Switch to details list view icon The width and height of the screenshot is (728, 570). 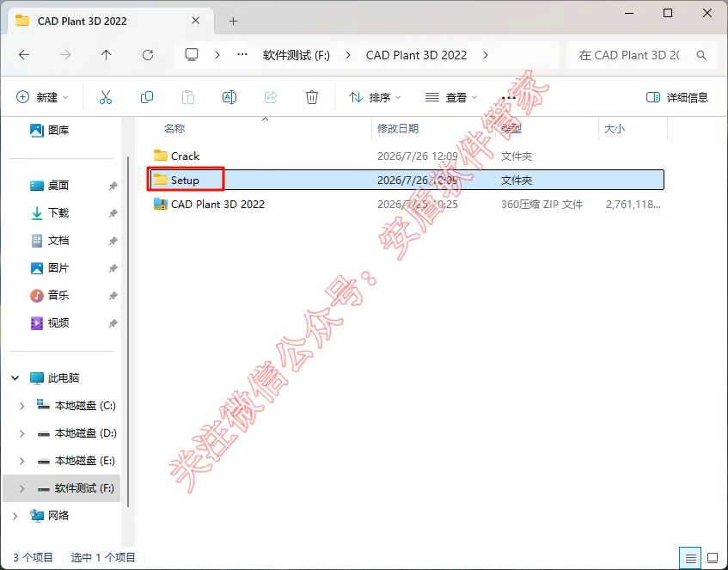[690, 557]
